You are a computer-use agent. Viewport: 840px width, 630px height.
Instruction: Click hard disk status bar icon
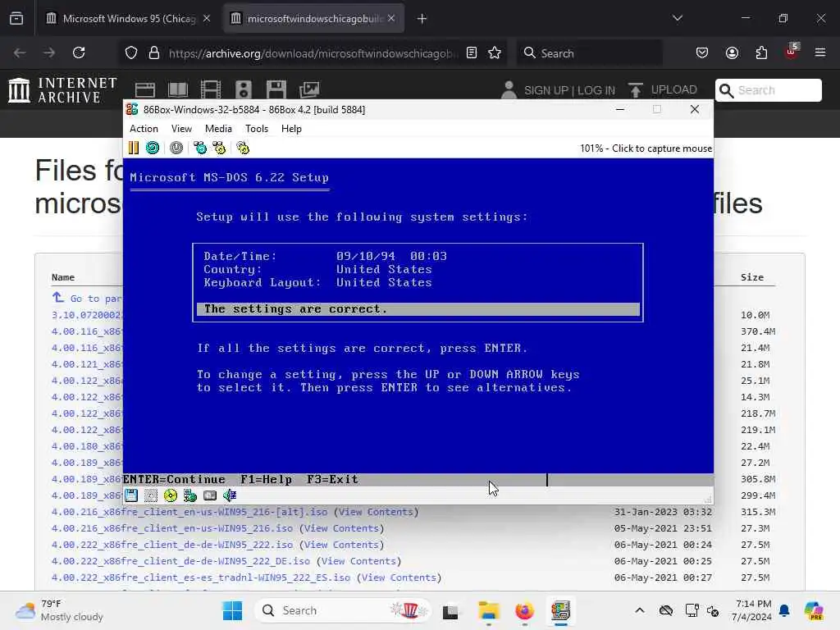(210, 495)
